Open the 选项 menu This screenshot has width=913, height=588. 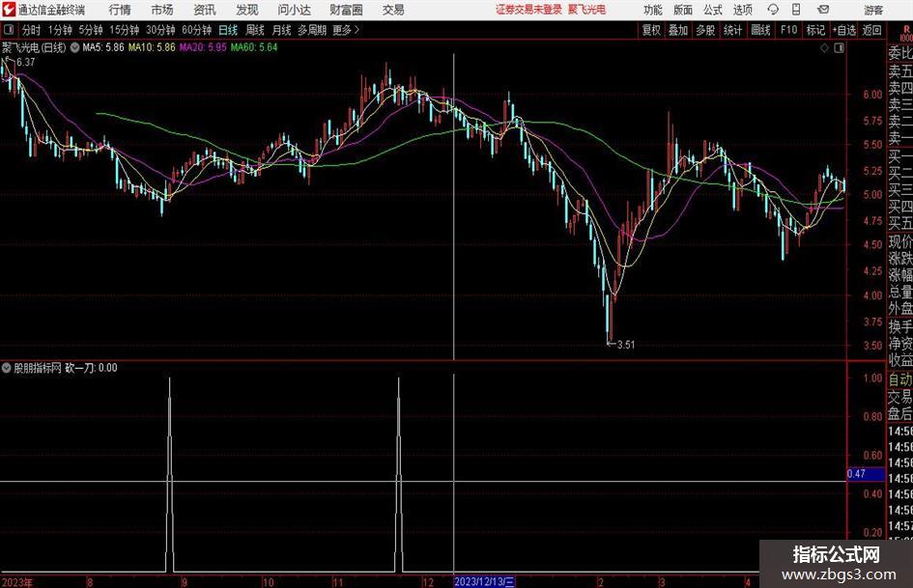(x=742, y=10)
